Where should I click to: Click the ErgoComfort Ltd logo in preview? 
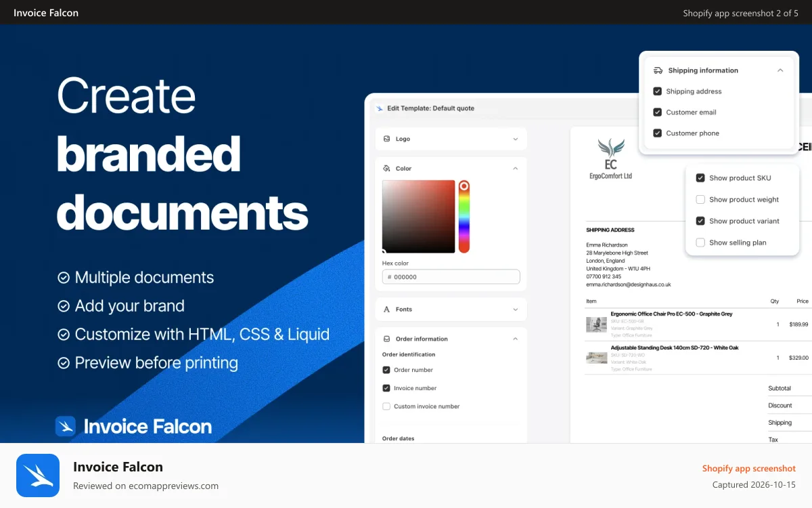coord(610,158)
